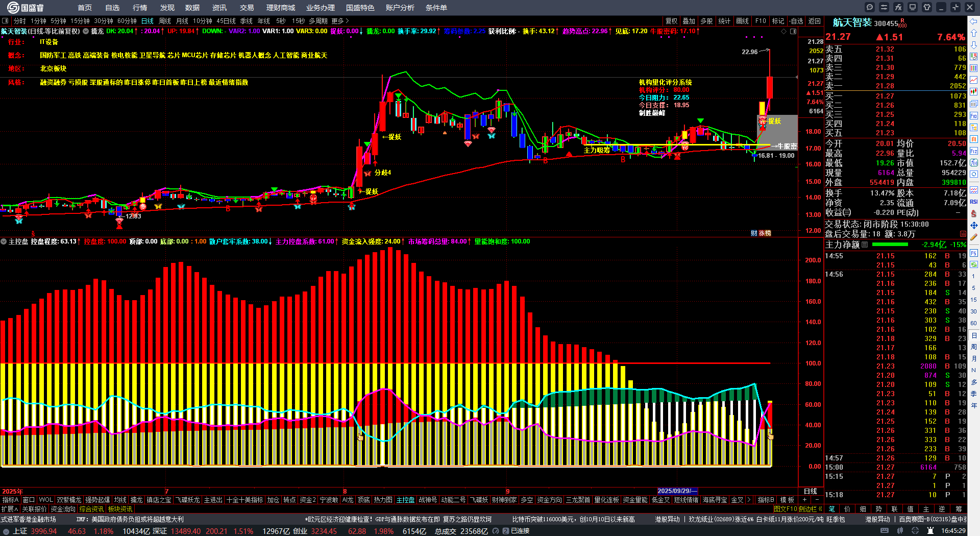Click 画线 draw line button
Screen dimensions: 980x536
pos(742,21)
